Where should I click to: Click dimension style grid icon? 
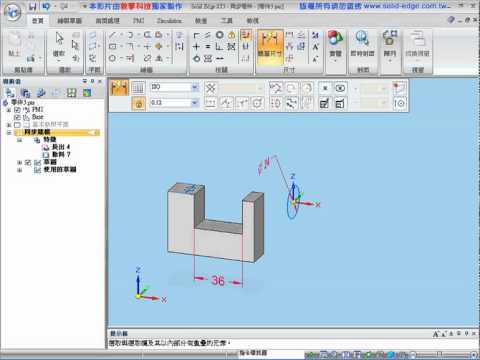coord(138,88)
